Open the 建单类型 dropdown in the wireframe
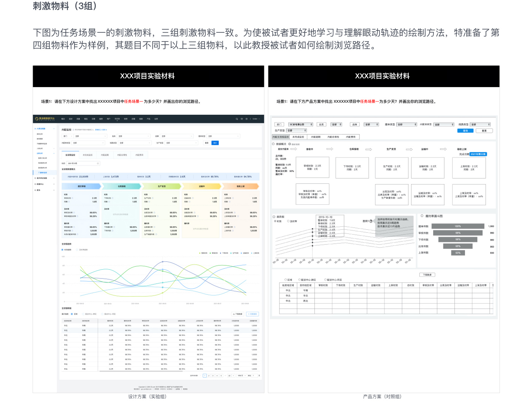This screenshot has width=532, height=418. tap(407, 124)
